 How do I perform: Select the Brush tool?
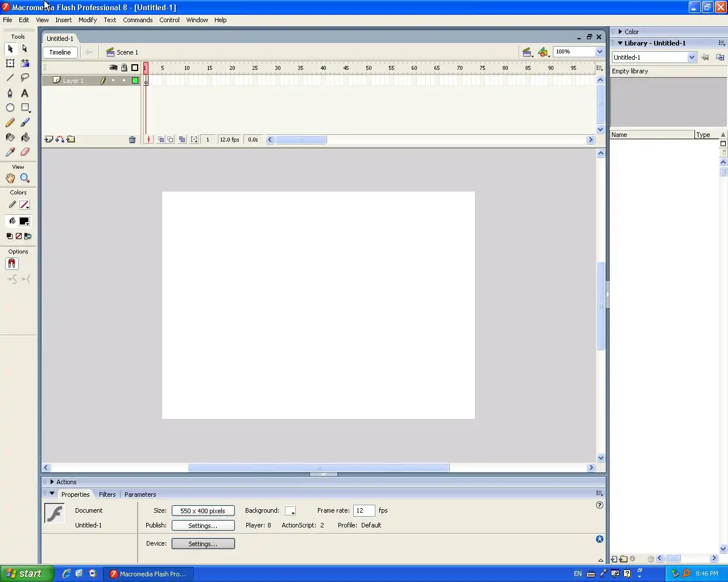tap(25, 122)
